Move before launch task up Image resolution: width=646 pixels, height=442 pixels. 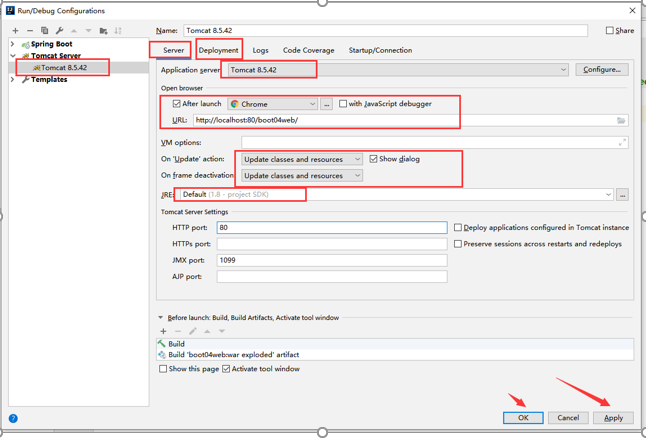pos(207,331)
